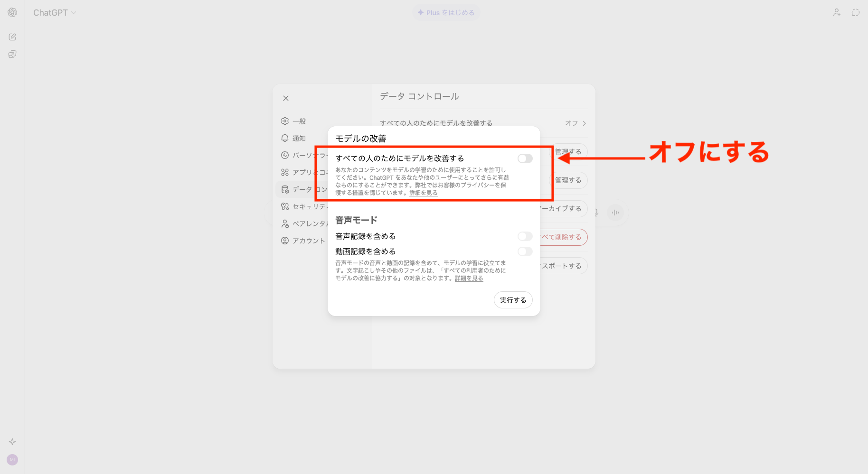Screen dimensions: 868x474
Task: Click the ChatGPT logo in the sidebar
Action: point(12,12)
